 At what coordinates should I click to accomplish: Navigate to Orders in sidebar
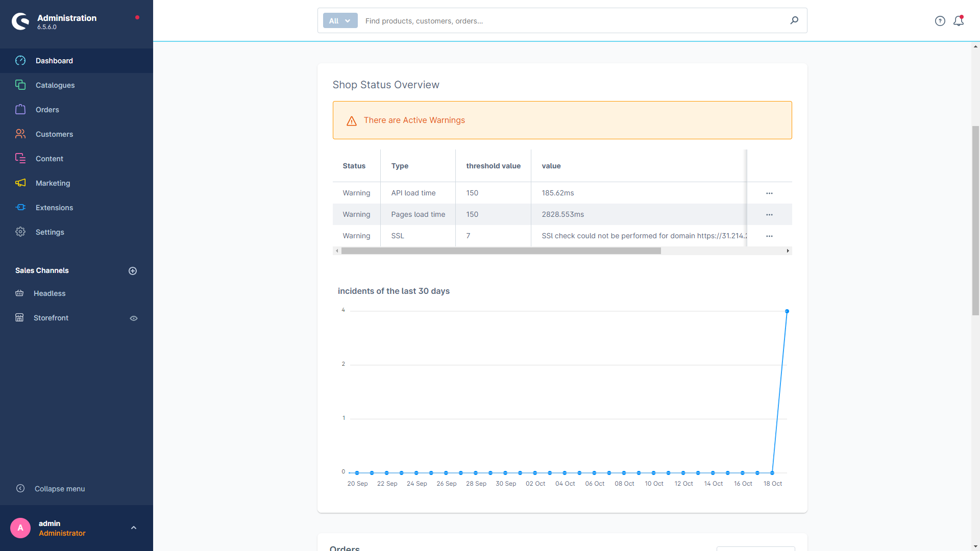(x=47, y=109)
